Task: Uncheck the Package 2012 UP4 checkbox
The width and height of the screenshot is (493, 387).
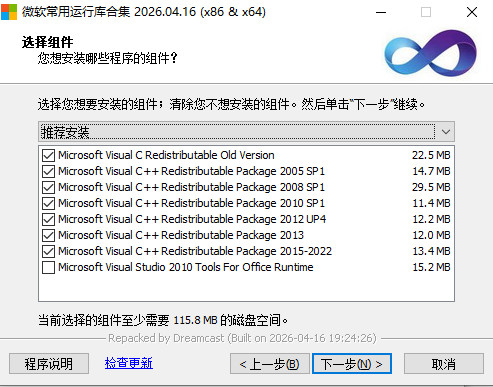Action: (x=49, y=219)
